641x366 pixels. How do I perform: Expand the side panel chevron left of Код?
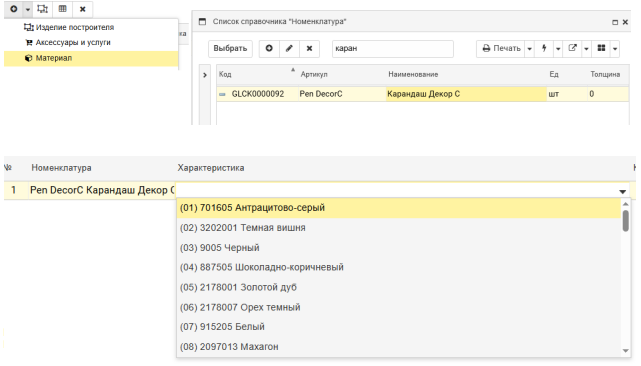coord(205,75)
